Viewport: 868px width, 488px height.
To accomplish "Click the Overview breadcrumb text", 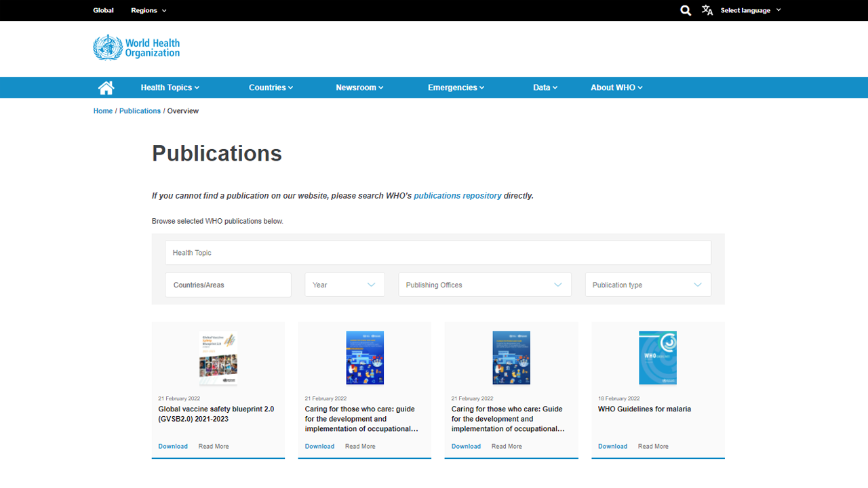I will tap(183, 110).
